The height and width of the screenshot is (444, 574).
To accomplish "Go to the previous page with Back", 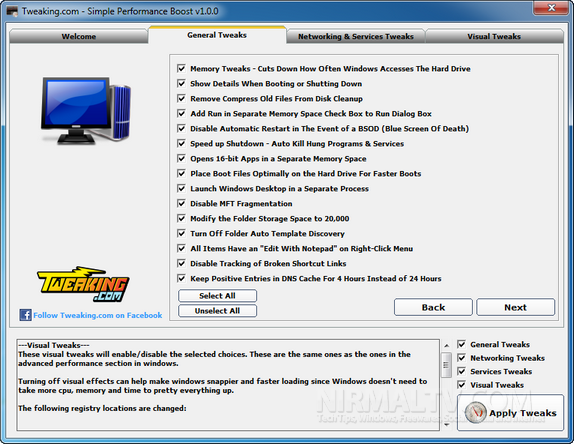I will [x=433, y=307].
